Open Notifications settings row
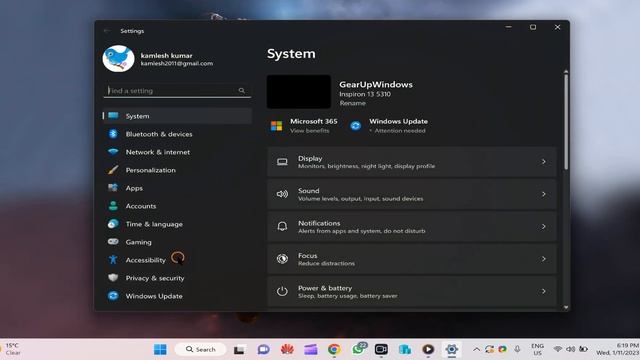The image size is (640, 360). pos(412,227)
